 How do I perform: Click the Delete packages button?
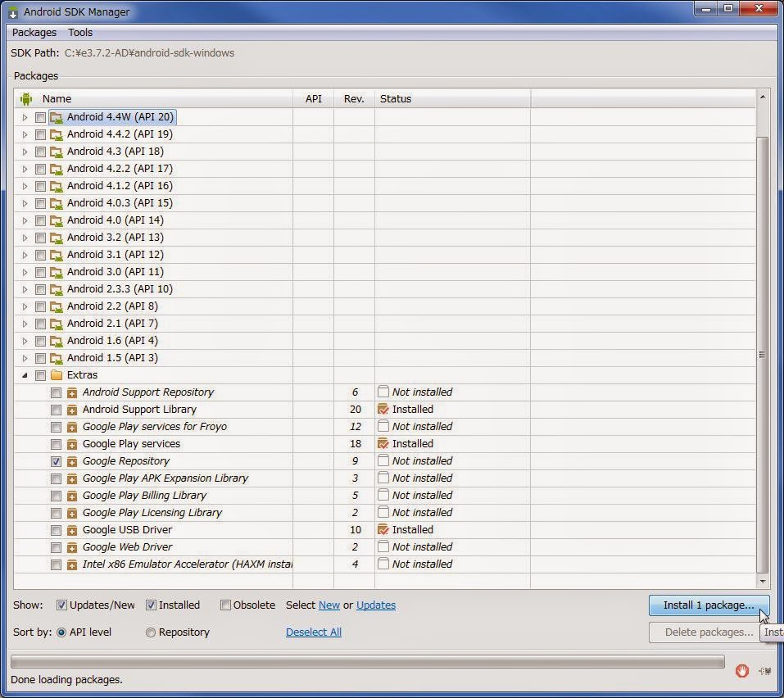[x=709, y=632]
